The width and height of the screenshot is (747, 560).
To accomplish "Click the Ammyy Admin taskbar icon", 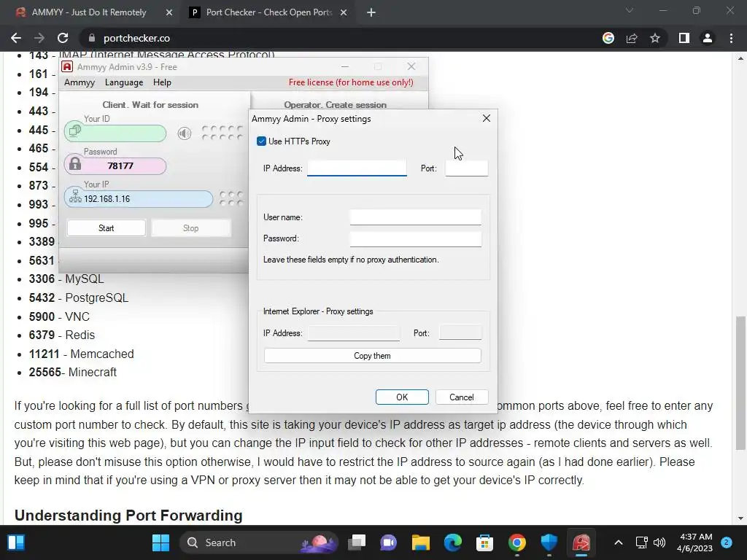I will (x=581, y=542).
